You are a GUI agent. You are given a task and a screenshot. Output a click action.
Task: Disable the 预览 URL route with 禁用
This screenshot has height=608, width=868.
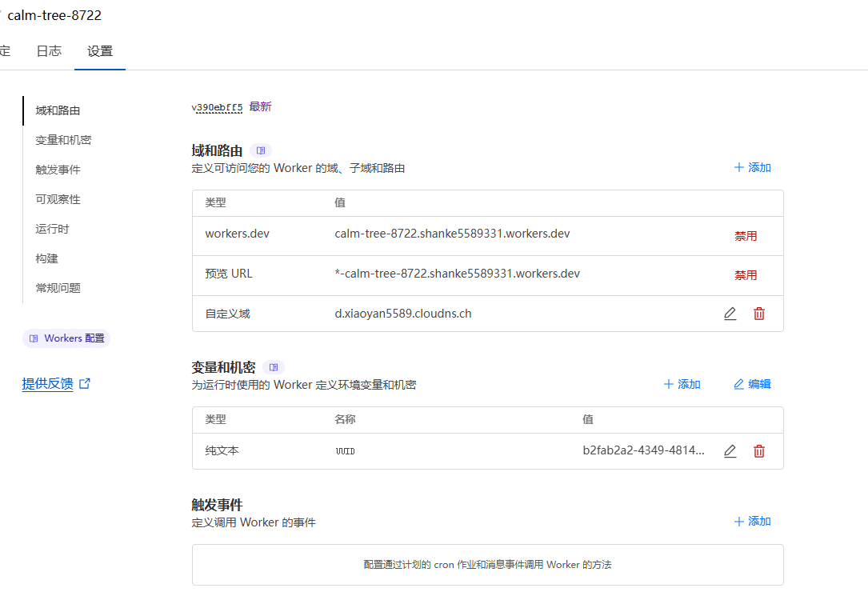pos(746,275)
